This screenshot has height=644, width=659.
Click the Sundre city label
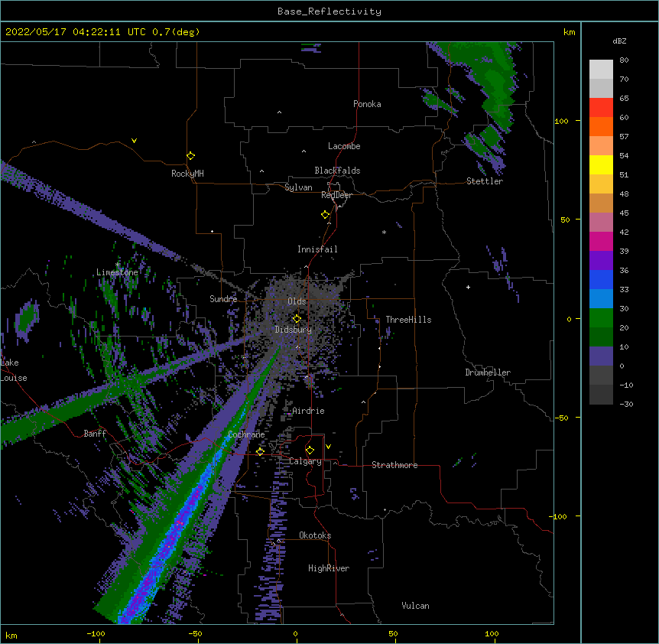pyautogui.click(x=223, y=299)
